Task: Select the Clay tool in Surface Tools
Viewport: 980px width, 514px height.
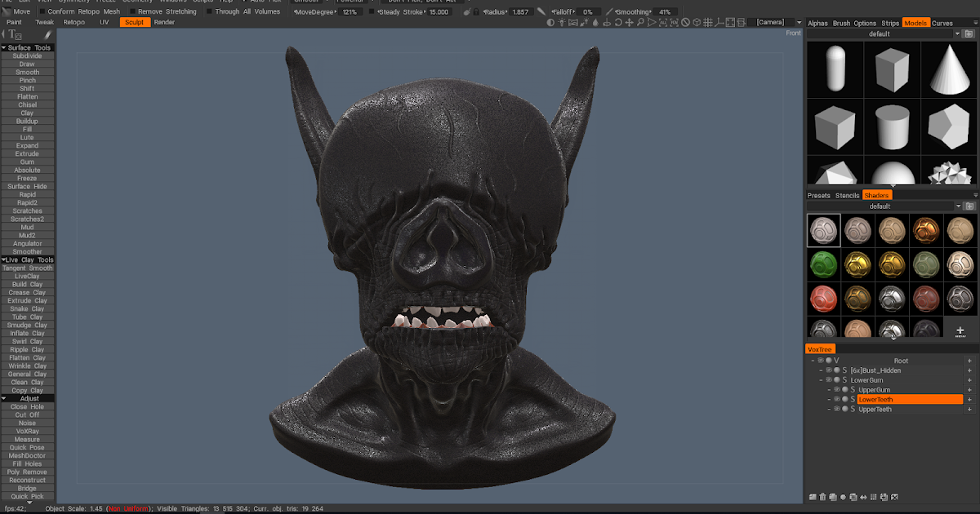Action: click(27, 113)
